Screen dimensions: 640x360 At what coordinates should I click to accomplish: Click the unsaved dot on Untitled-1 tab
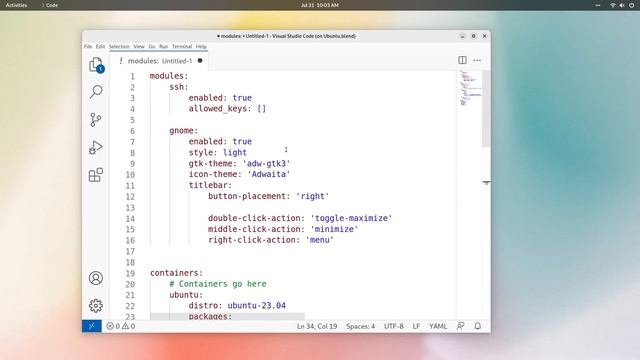click(x=200, y=61)
